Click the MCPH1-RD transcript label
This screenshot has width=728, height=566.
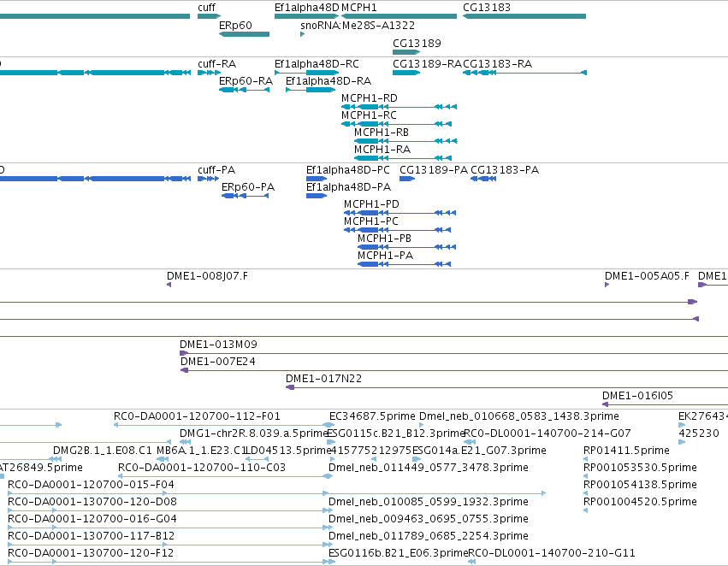tap(369, 98)
